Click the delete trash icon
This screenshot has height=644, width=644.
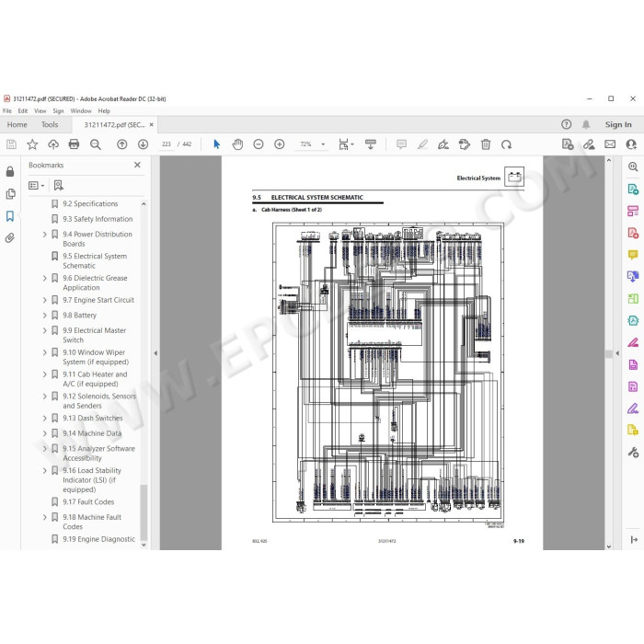(486, 144)
